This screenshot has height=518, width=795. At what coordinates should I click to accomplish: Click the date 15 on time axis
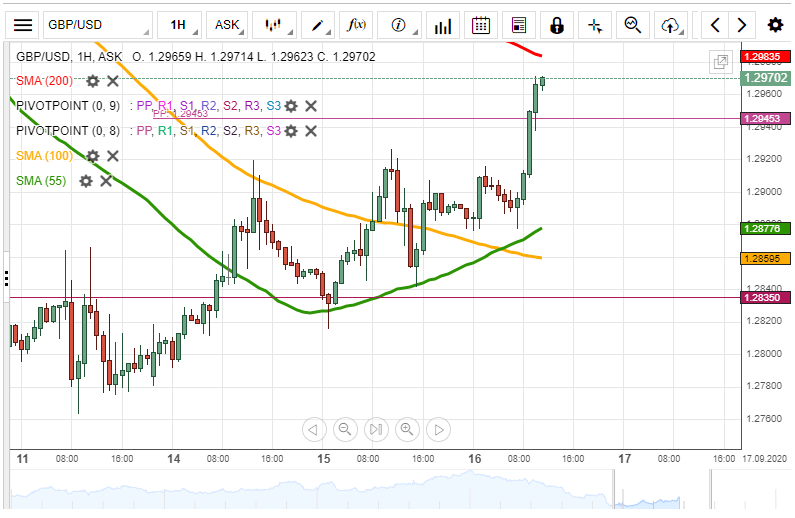click(x=323, y=459)
